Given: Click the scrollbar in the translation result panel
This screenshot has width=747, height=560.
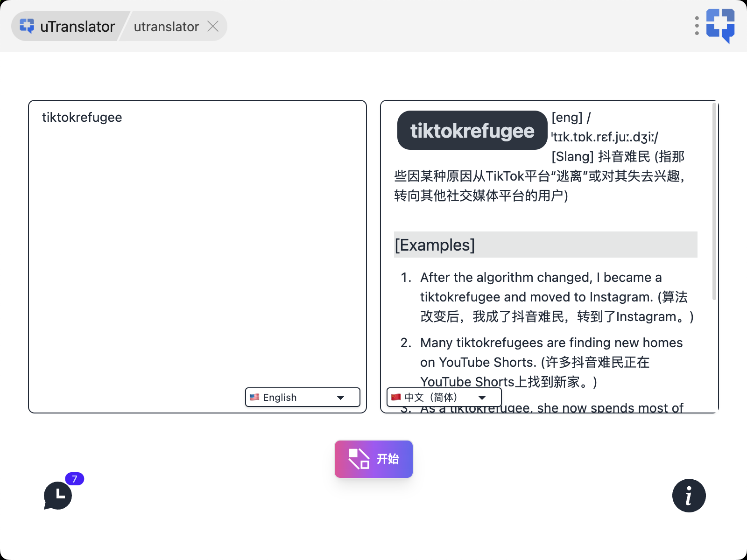Looking at the screenshot, I should point(714,201).
